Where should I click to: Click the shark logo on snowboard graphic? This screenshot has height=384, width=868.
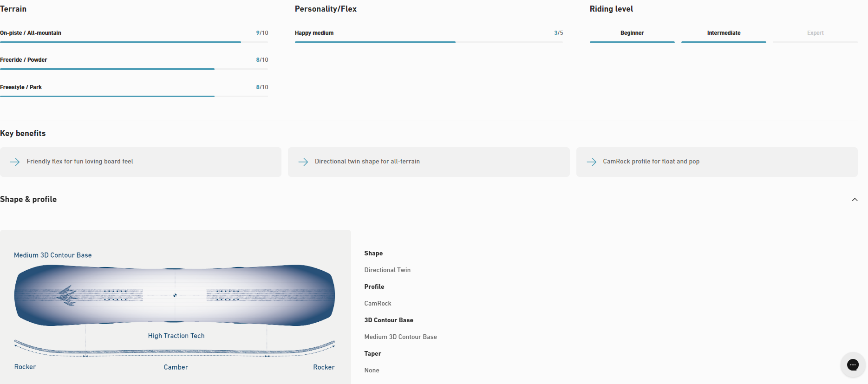click(67, 295)
